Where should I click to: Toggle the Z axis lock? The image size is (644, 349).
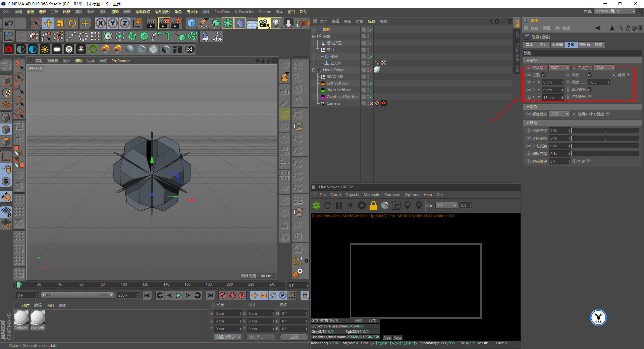[125, 23]
